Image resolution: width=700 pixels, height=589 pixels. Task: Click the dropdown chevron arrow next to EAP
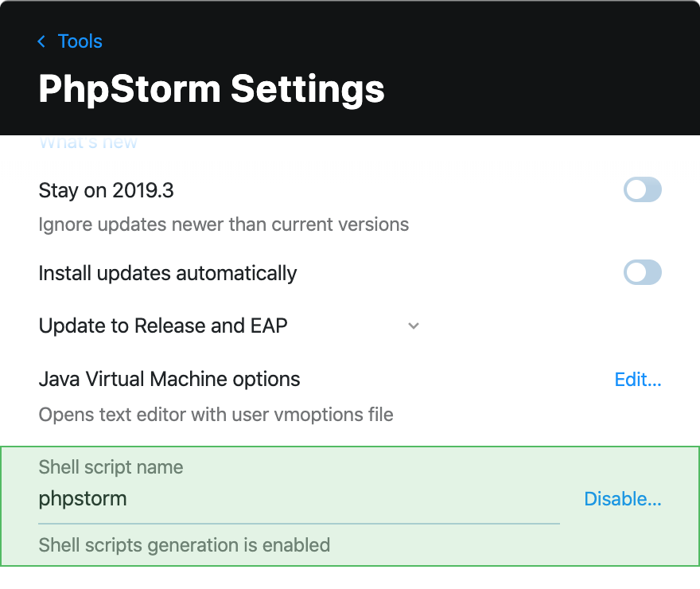click(x=414, y=326)
